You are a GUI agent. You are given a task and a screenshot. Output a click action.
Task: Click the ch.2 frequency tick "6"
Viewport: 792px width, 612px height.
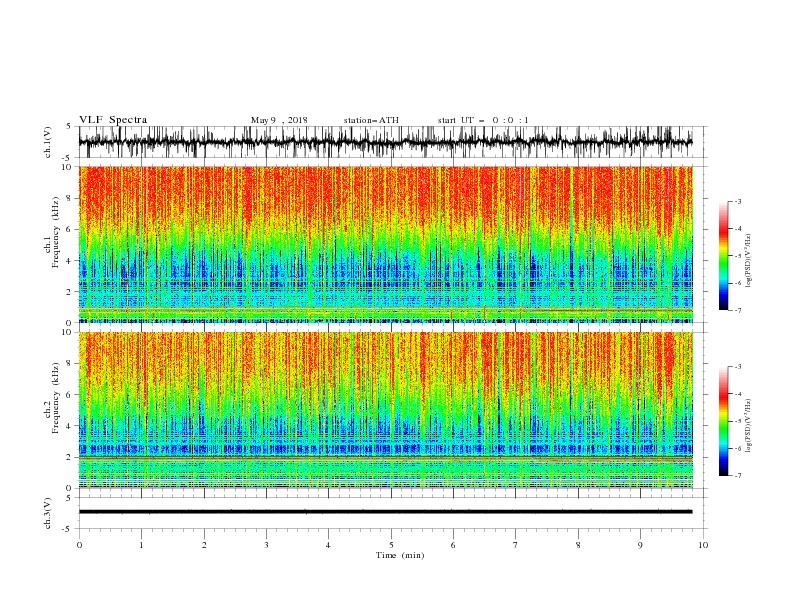click(x=69, y=395)
